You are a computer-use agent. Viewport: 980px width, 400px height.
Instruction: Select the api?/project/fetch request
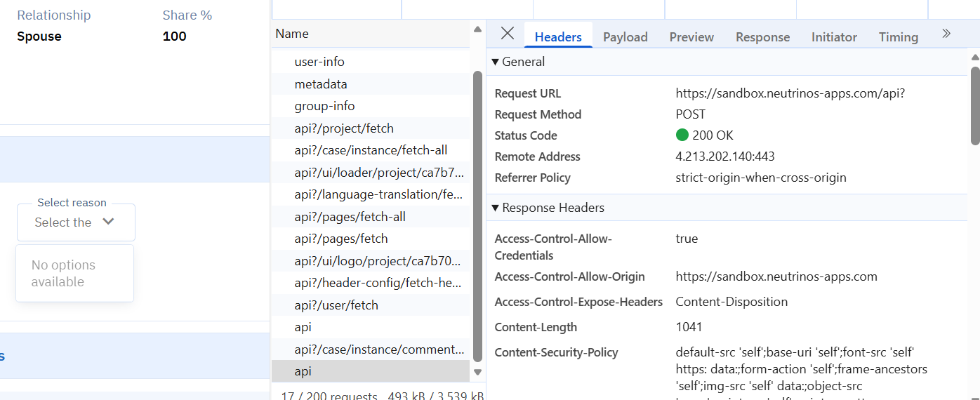[371, 128]
